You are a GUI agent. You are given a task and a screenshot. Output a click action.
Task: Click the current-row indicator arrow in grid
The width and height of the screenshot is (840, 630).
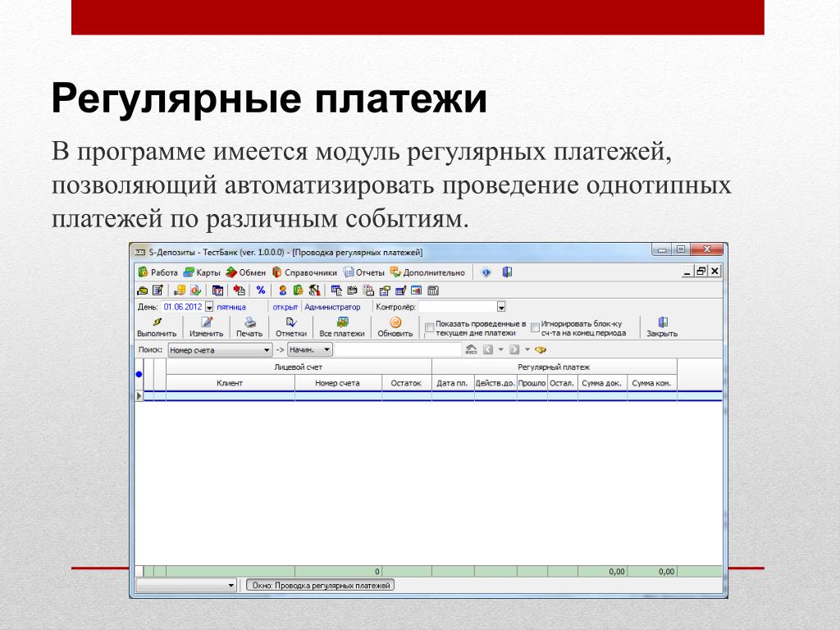(x=139, y=396)
